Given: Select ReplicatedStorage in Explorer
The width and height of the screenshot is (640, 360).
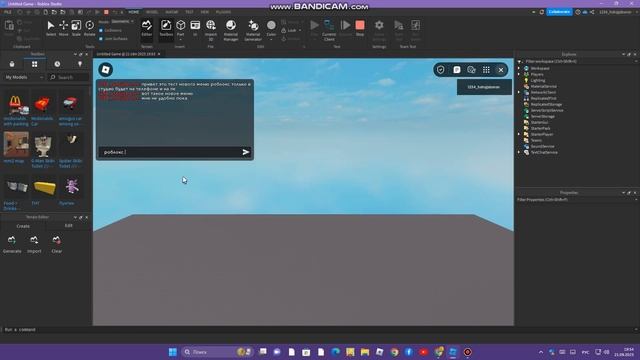Looking at the screenshot, I should tap(546, 104).
